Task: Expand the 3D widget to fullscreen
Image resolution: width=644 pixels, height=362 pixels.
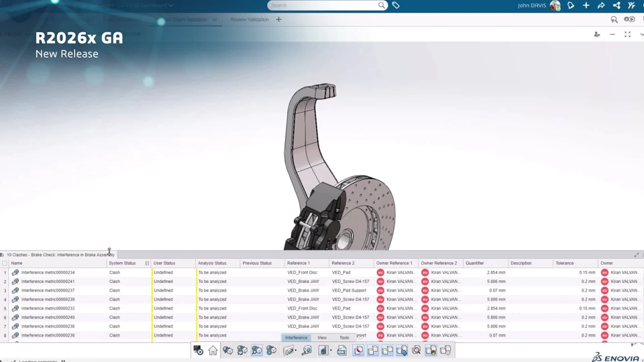Action: (628, 34)
